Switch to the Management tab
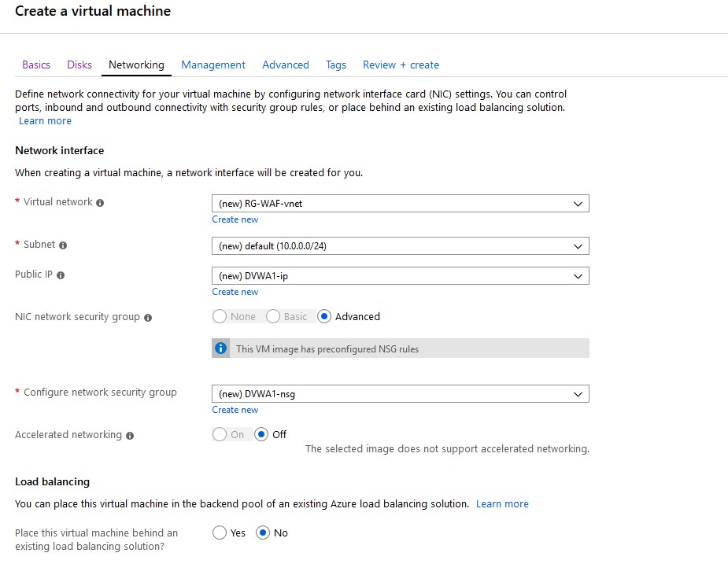Image resolution: width=728 pixels, height=575 pixels. [x=213, y=65]
